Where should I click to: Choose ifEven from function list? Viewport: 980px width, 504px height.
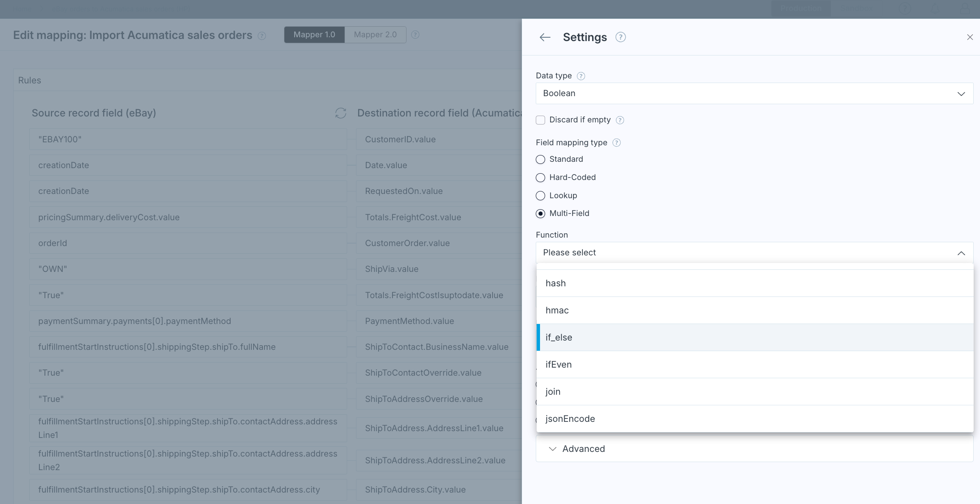[755, 365]
